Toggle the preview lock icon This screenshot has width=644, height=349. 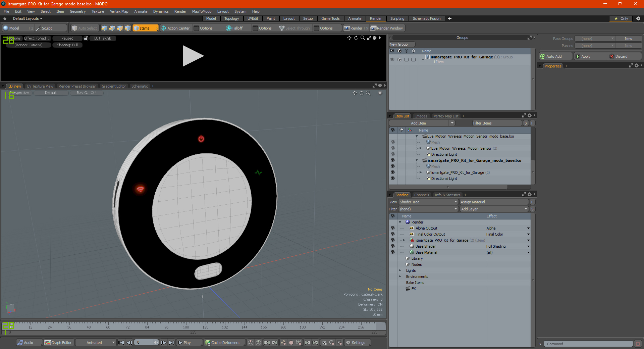86,38
